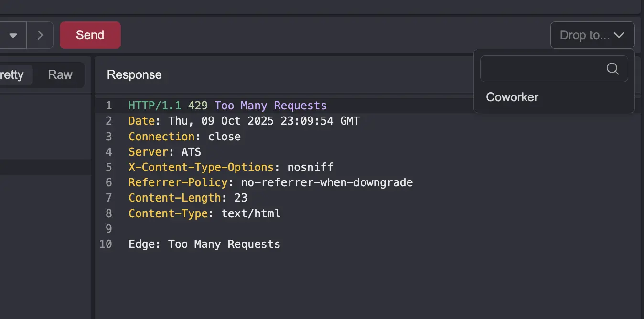Click the Response panel title
644x319 pixels.
(134, 74)
